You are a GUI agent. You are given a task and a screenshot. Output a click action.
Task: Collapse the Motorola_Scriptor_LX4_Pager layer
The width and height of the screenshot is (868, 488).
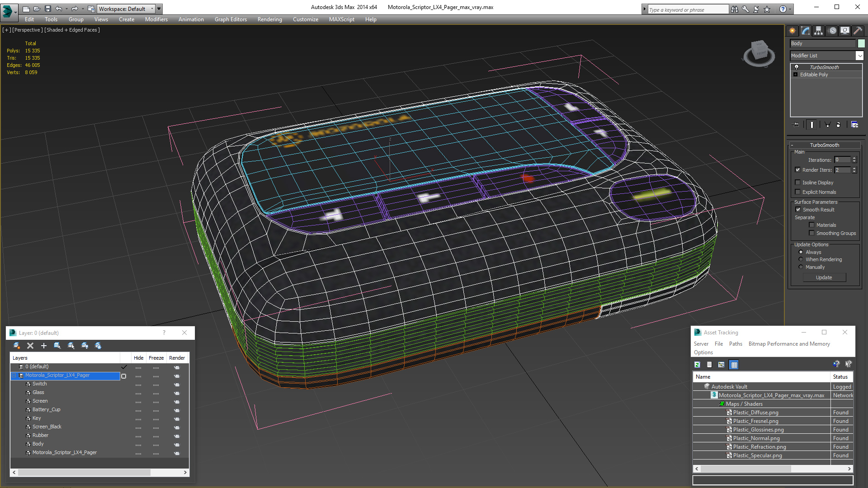coord(14,375)
